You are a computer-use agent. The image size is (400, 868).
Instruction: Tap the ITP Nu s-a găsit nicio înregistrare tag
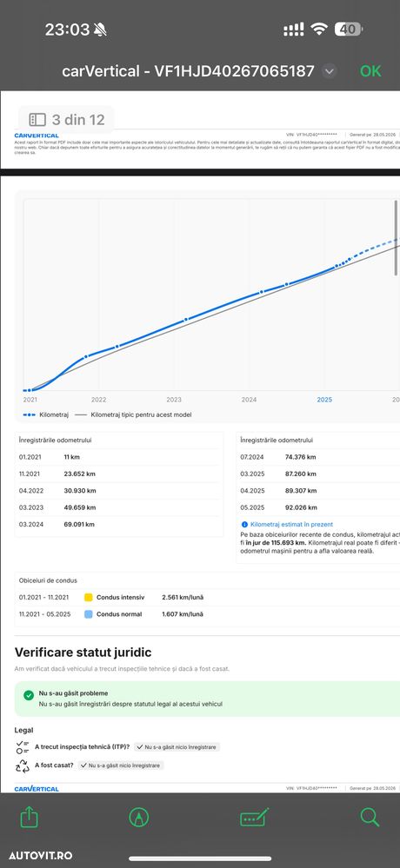pos(177,746)
